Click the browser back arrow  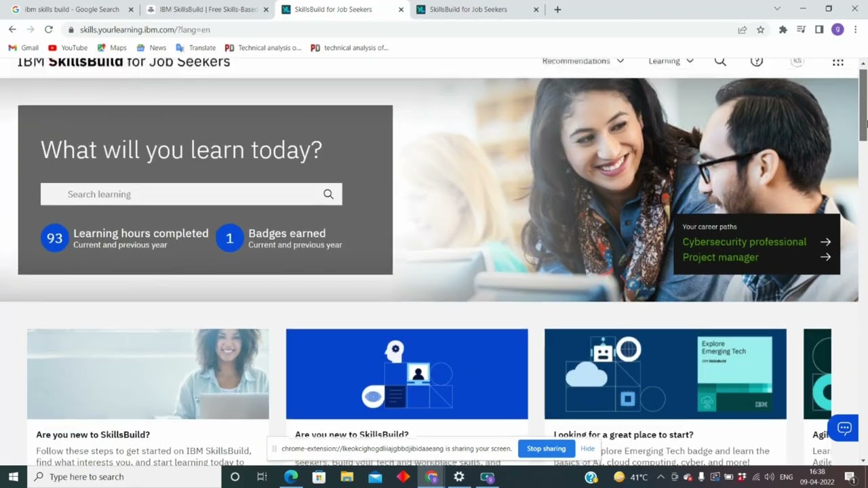pyautogui.click(x=12, y=30)
